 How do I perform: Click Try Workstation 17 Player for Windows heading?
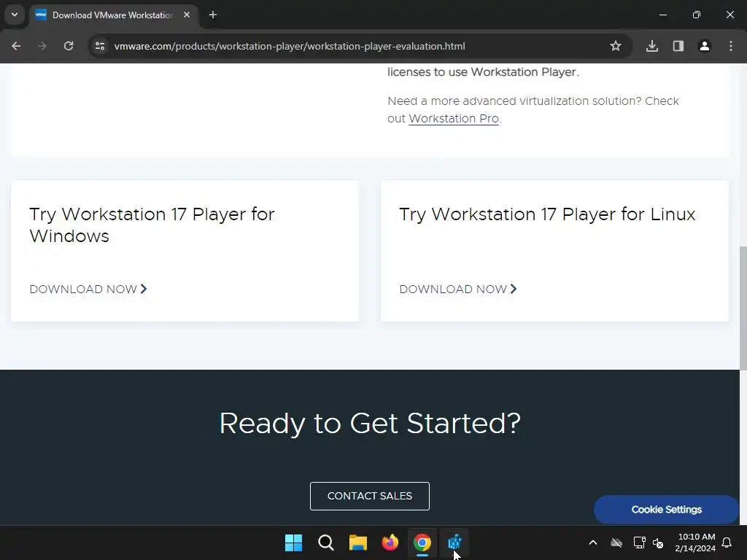click(152, 225)
